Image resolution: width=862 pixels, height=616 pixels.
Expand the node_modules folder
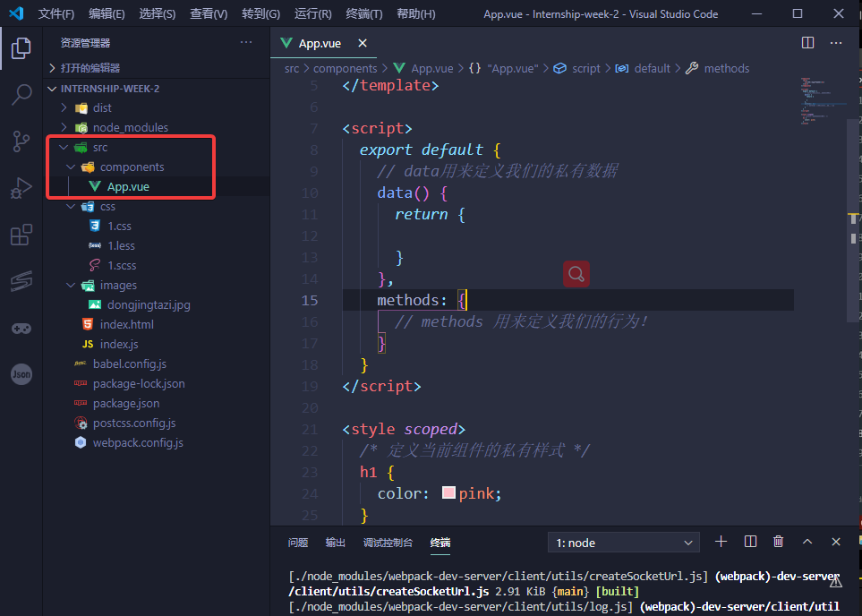157,128
